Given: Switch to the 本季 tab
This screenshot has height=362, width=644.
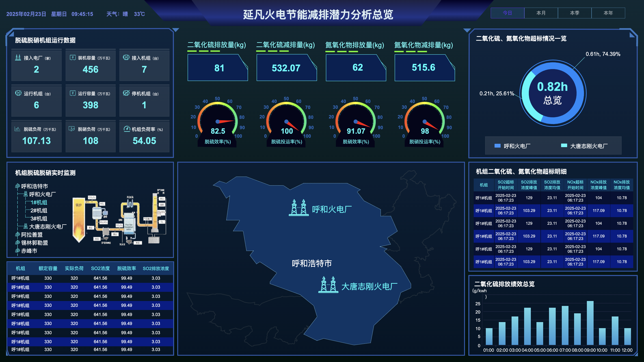Looking at the screenshot, I should tap(574, 13).
